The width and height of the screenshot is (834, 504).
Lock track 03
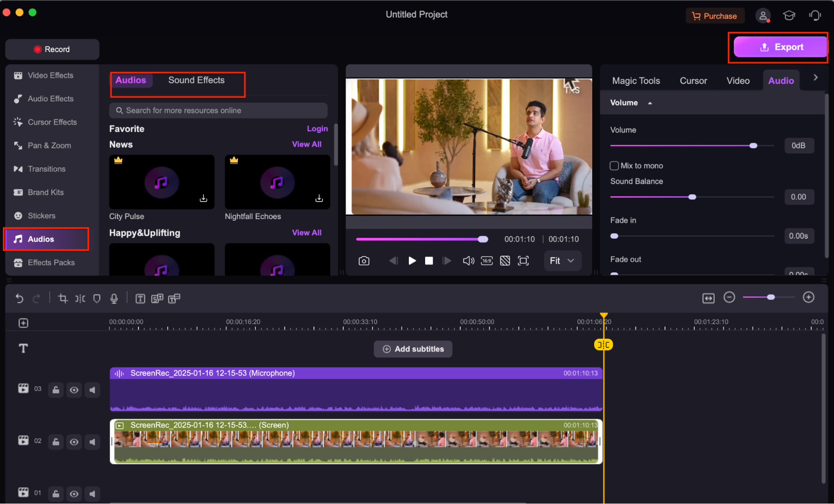pos(55,390)
